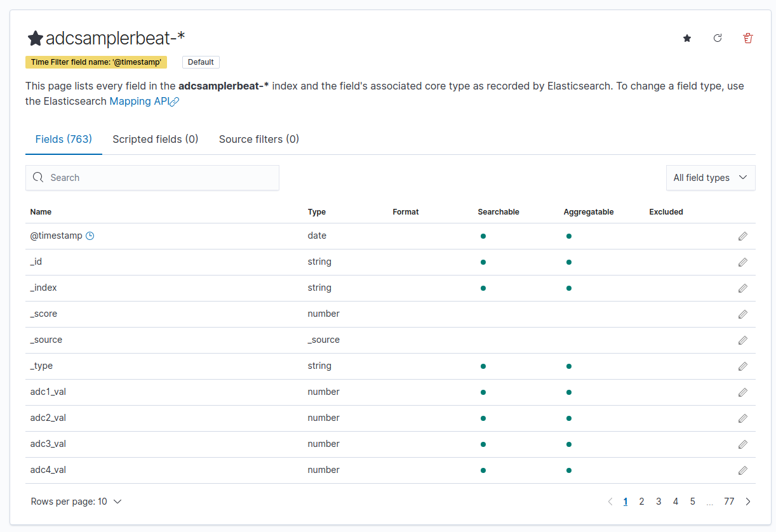Jump to page 77 in pagination
The image size is (776, 532).
(729, 502)
